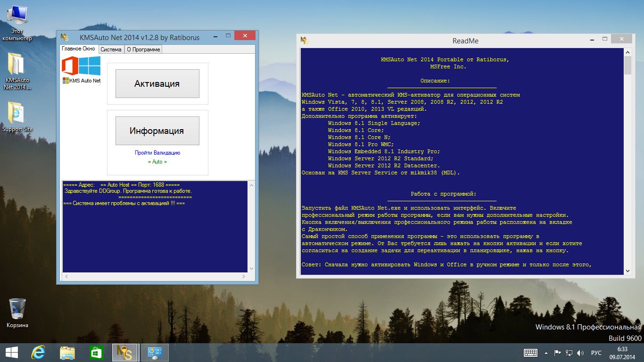Click the ReadMe scrollbar down arrow

pyautogui.click(x=627, y=271)
